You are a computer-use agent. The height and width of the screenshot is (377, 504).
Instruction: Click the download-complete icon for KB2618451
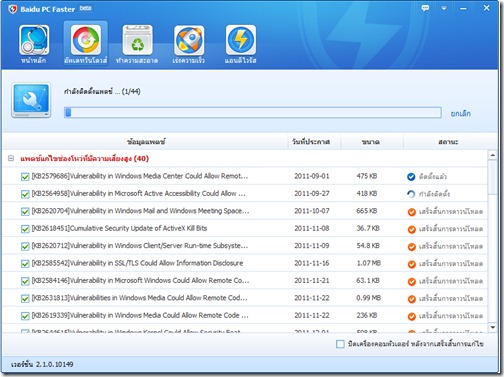click(412, 229)
